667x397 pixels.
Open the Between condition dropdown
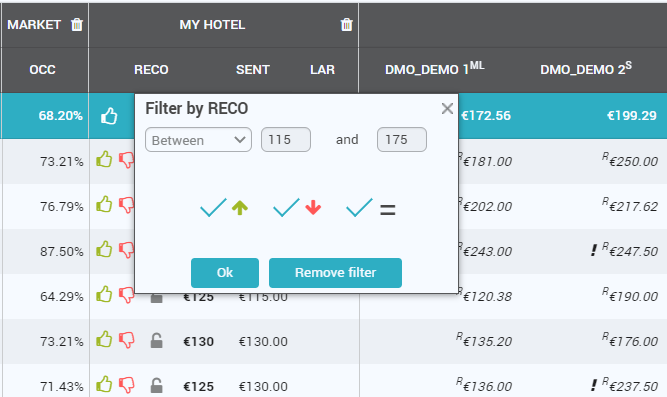click(198, 140)
